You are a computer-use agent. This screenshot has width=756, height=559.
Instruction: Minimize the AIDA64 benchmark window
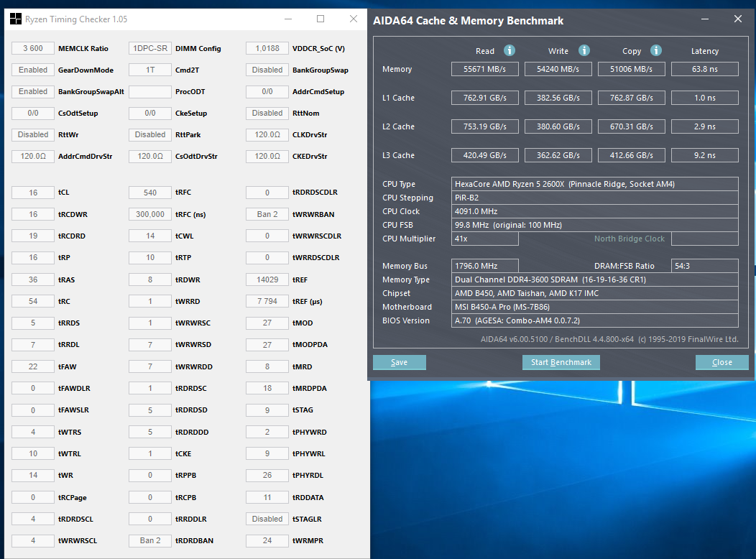[x=705, y=19]
